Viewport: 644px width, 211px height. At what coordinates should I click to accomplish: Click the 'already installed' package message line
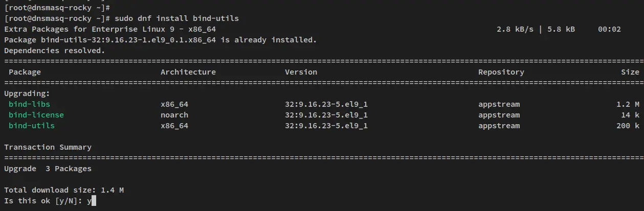click(x=160, y=40)
